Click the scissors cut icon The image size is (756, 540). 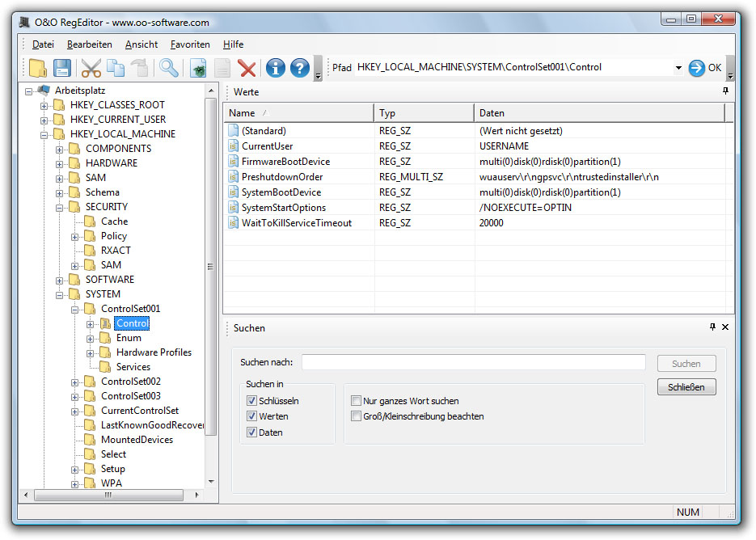(91, 68)
